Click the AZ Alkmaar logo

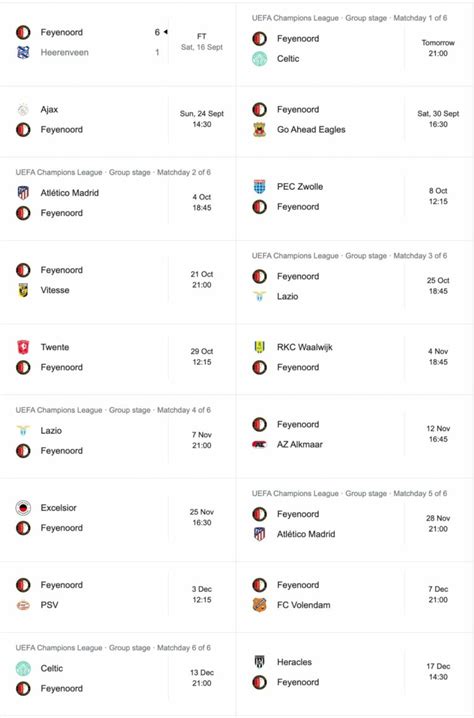coord(259,444)
